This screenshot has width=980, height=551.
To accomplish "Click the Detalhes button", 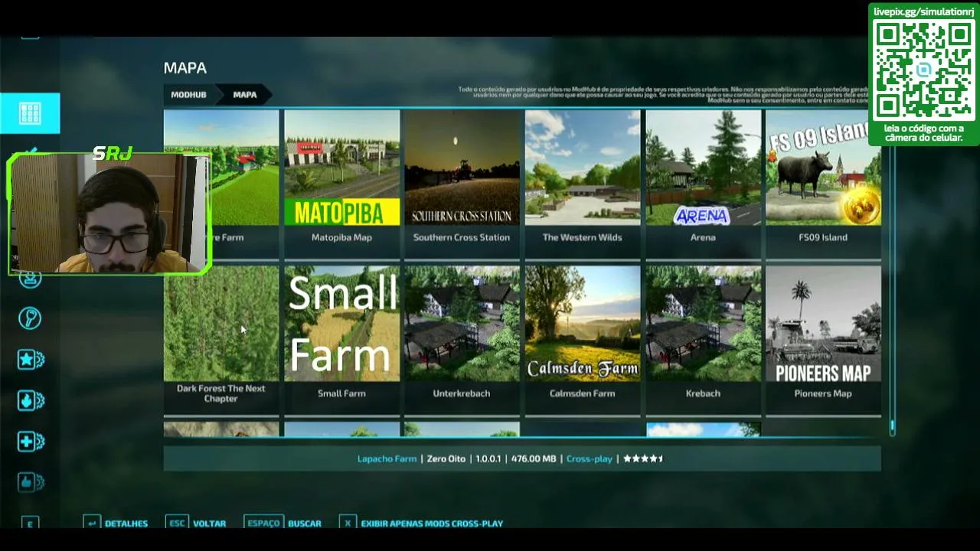I will pyautogui.click(x=126, y=523).
